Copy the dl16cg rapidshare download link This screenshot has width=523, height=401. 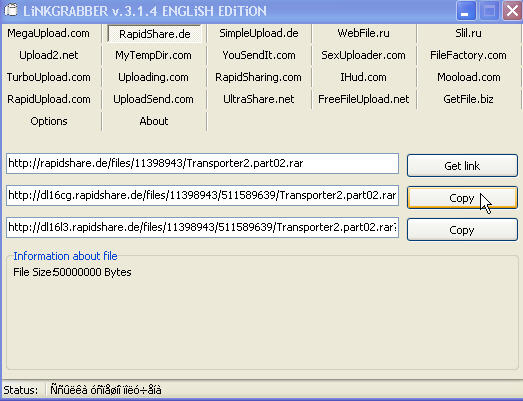(462, 197)
